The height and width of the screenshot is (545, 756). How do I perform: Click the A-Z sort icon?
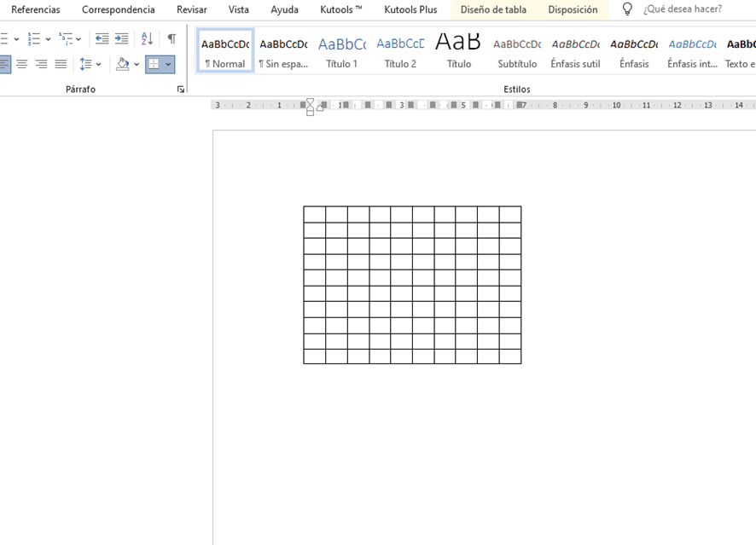pyautogui.click(x=147, y=39)
